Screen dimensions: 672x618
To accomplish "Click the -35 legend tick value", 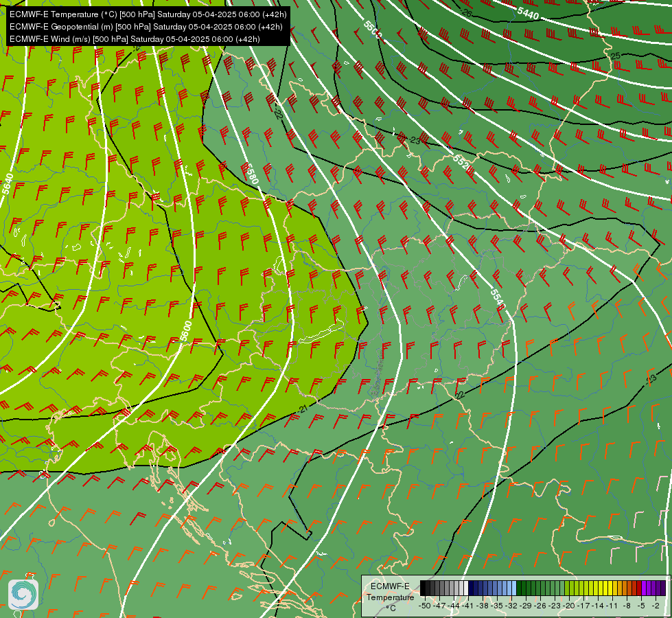I will pos(497,606).
